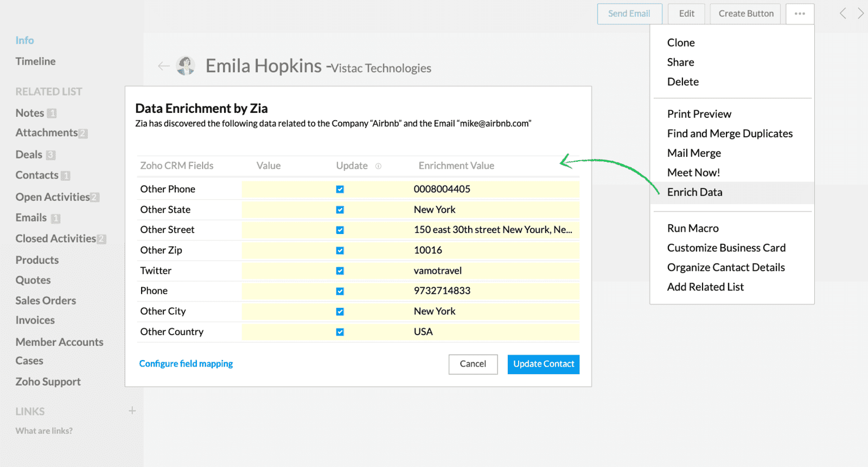Image resolution: width=868 pixels, height=467 pixels.
Task: Open Products related list
Action: click(37, 260)
